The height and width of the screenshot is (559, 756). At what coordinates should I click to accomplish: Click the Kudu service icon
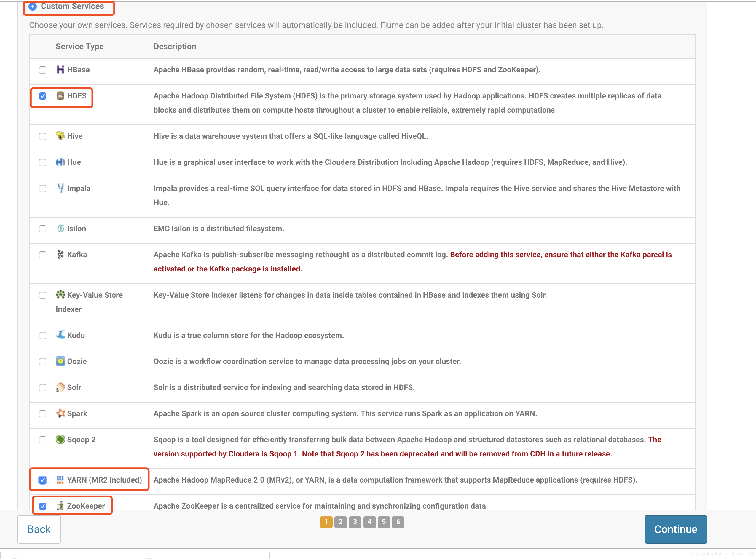(x=60, y=335)
